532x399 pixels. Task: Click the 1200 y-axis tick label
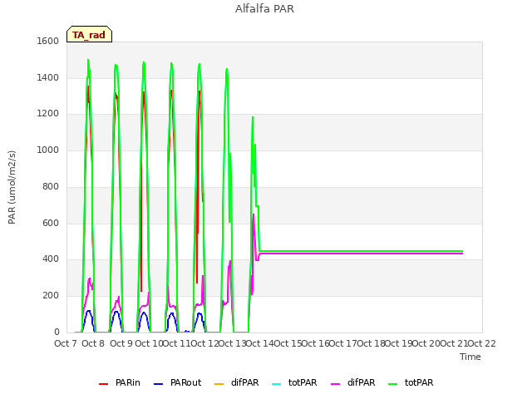(48, 114)
